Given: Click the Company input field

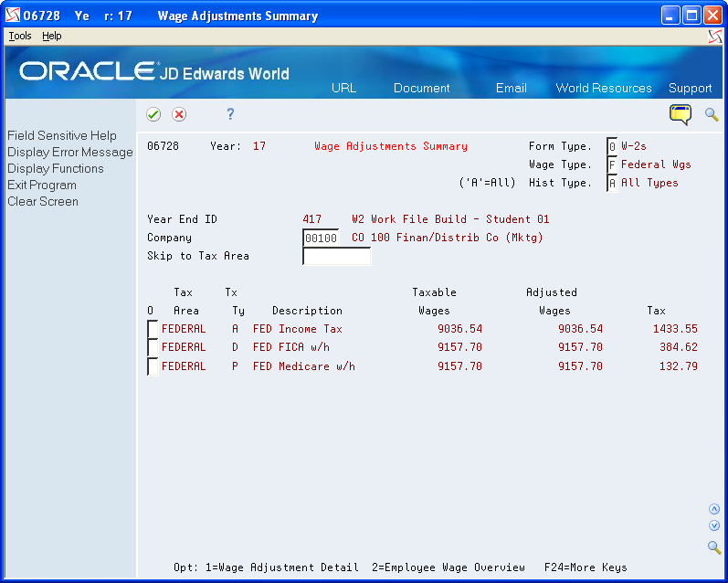Looking at the screenshot, I should tap(321, 238).
